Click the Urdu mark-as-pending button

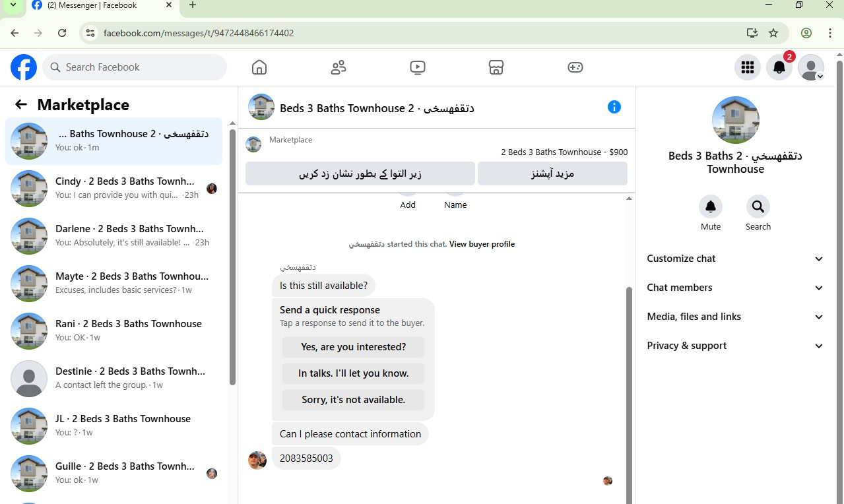pyautogui.click(x=360, y=173)
